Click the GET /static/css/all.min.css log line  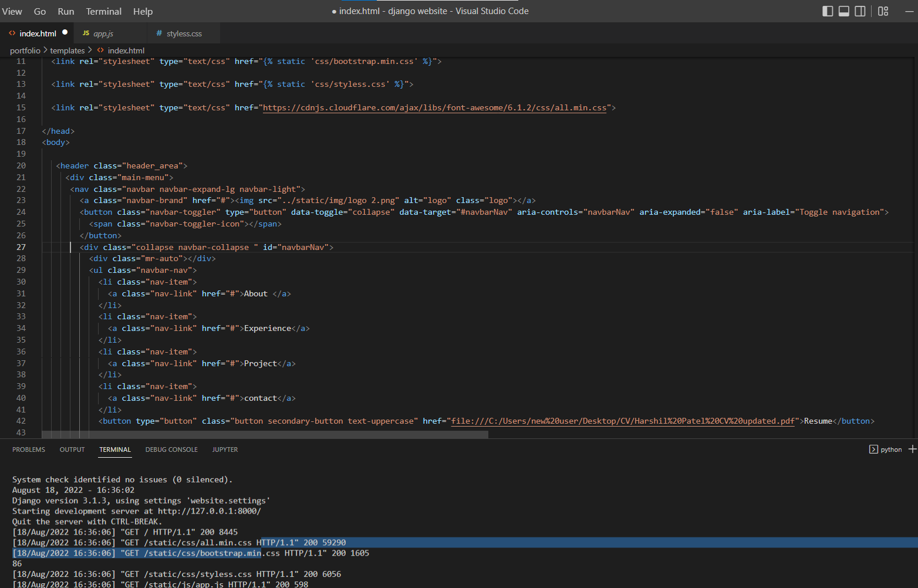[179, 542]
